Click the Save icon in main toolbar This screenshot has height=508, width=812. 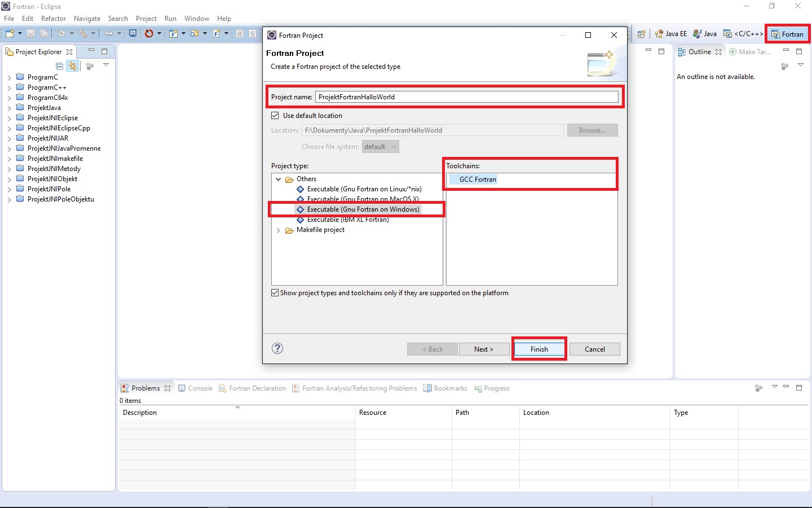pos(31,34)
